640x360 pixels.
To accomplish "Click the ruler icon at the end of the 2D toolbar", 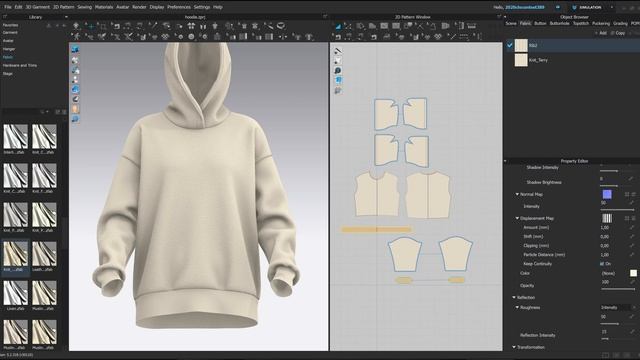I will [471, 26].
